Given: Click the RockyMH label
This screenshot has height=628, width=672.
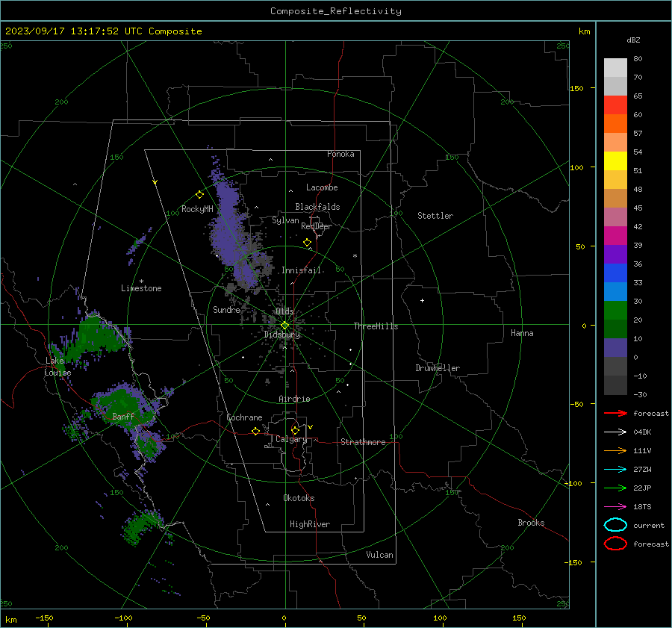Looking at the screenshot, I should click(x=197, y=209).
